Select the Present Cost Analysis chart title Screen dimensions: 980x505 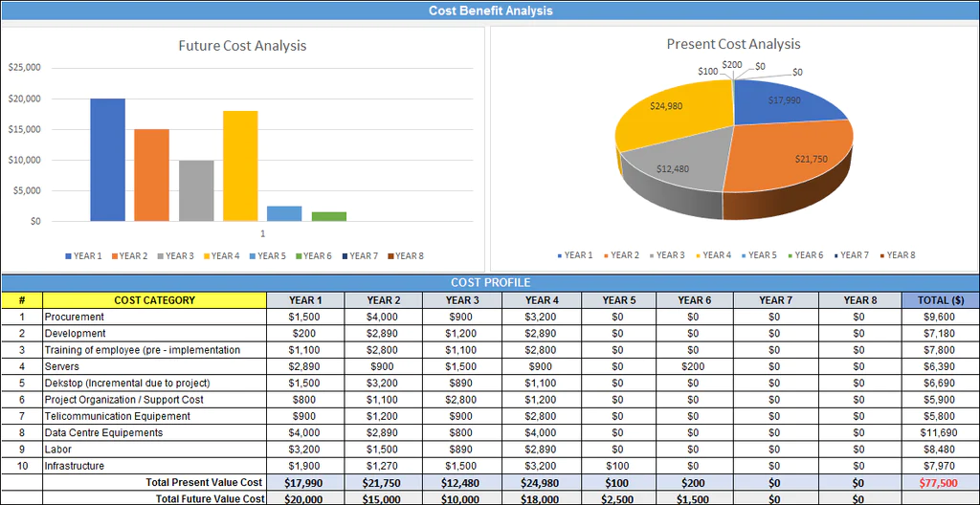(733, 44)
